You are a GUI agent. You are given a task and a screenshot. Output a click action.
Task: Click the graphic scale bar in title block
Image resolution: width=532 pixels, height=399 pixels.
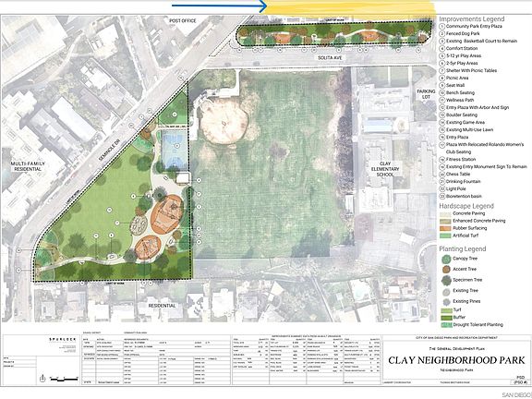point(64,379)
